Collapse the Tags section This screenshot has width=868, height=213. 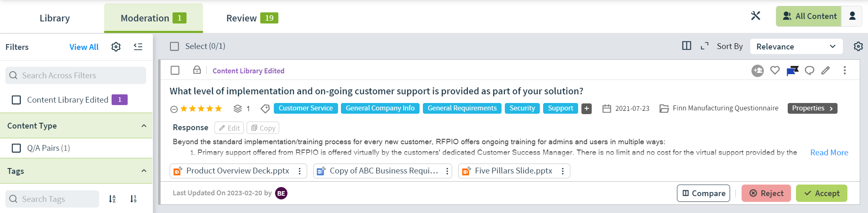pos(144,171)
